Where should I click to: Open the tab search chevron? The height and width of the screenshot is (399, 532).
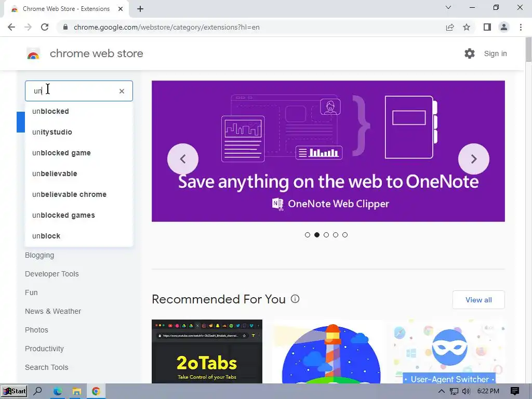point(448,7)
